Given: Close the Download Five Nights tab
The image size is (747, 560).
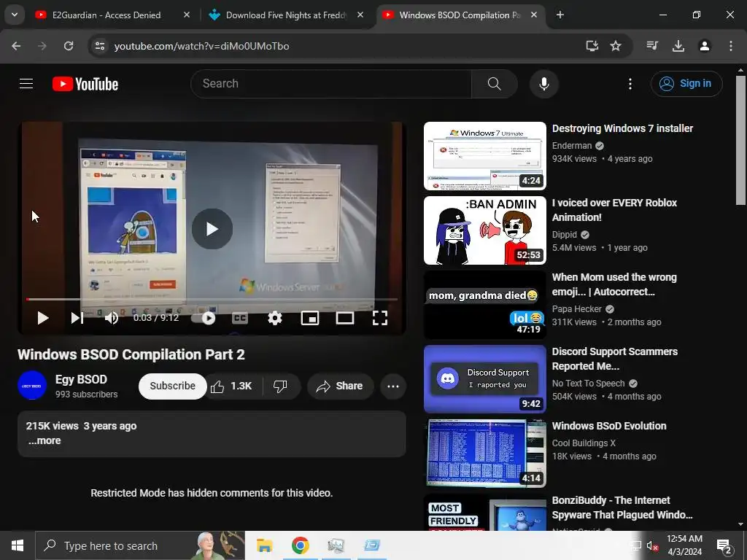Looking at the screenshot, I should (x=360, y=15).
